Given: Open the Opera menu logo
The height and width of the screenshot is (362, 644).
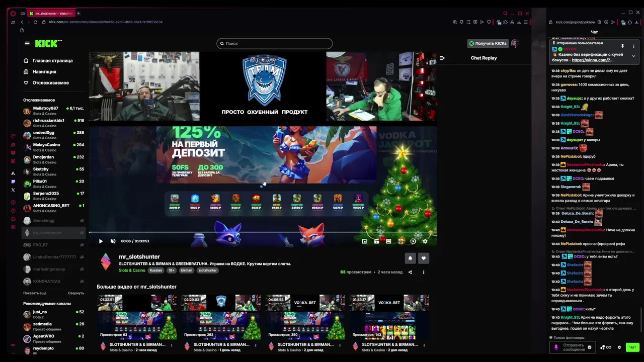Looking at the screenshot, I should pyautogui.click(x=13, y=14).
